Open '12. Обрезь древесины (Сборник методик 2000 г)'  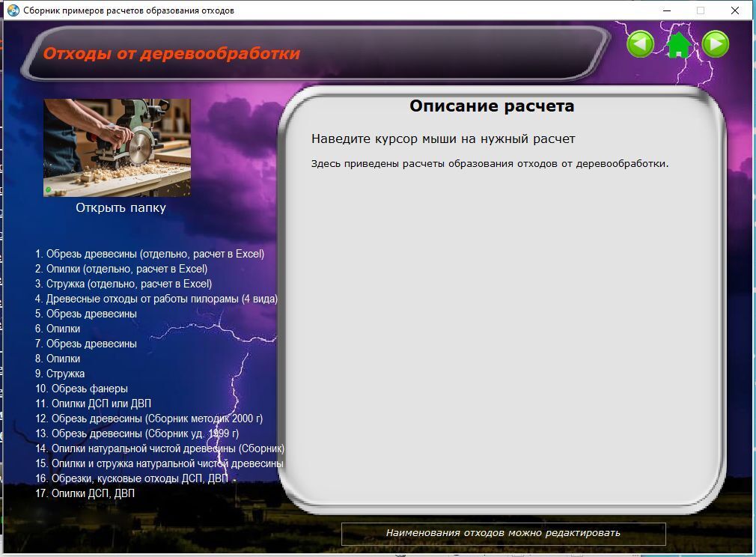(149, 418)
